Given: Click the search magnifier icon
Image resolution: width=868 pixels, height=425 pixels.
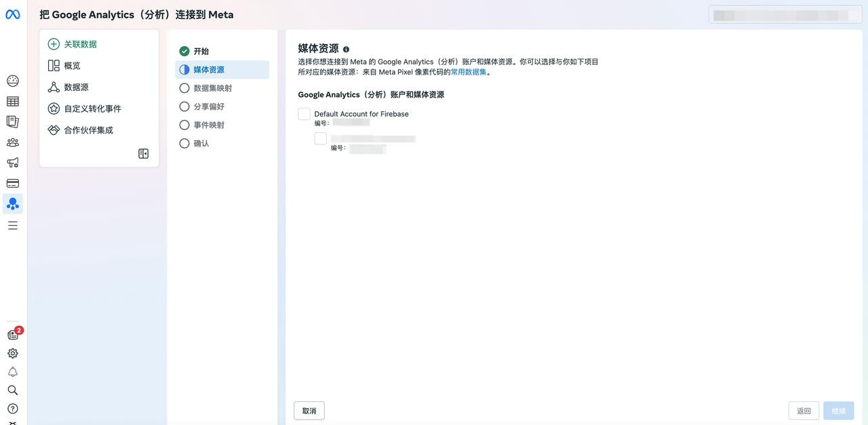Looking at the screenshot, I should (13, 390).
